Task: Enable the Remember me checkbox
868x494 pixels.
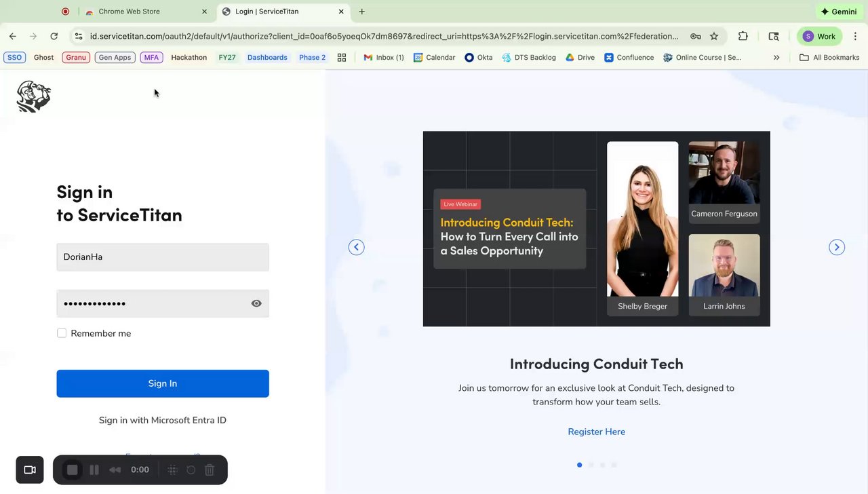Action: (62, 333)
